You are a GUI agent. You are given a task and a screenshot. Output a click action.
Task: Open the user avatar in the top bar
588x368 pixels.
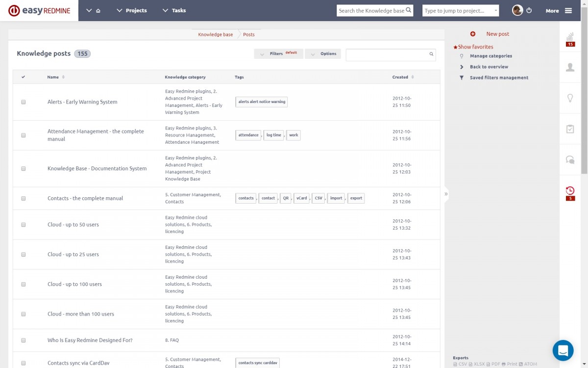[517, 10]
